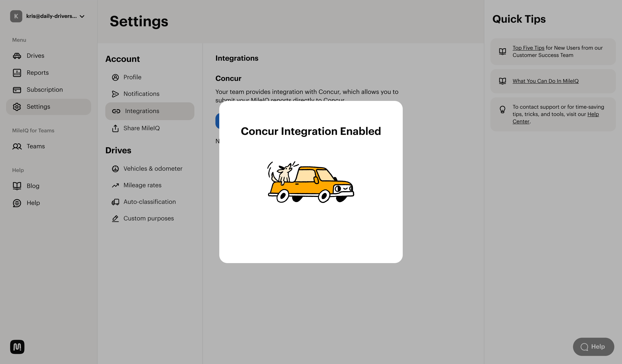Open account menu via kris@daily-drivers email
The height and width of the screenshot is (364, 622).
[51, 16]
